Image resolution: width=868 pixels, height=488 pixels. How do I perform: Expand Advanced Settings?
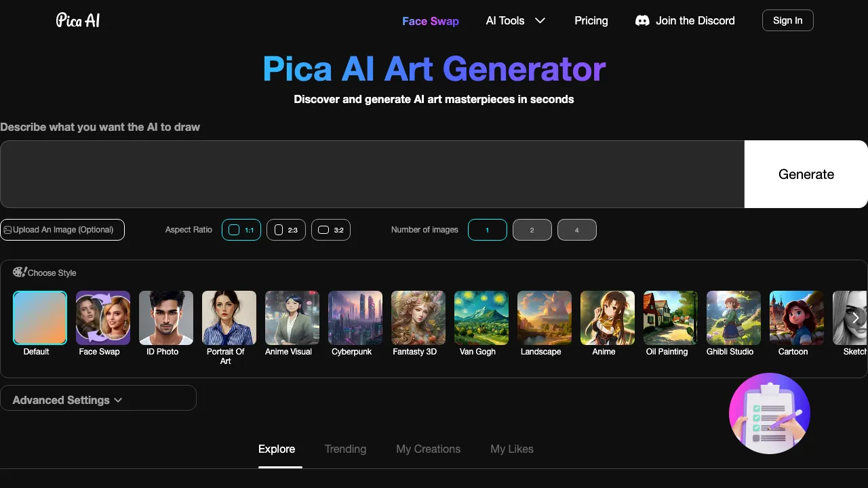click(x=66, y=399)
